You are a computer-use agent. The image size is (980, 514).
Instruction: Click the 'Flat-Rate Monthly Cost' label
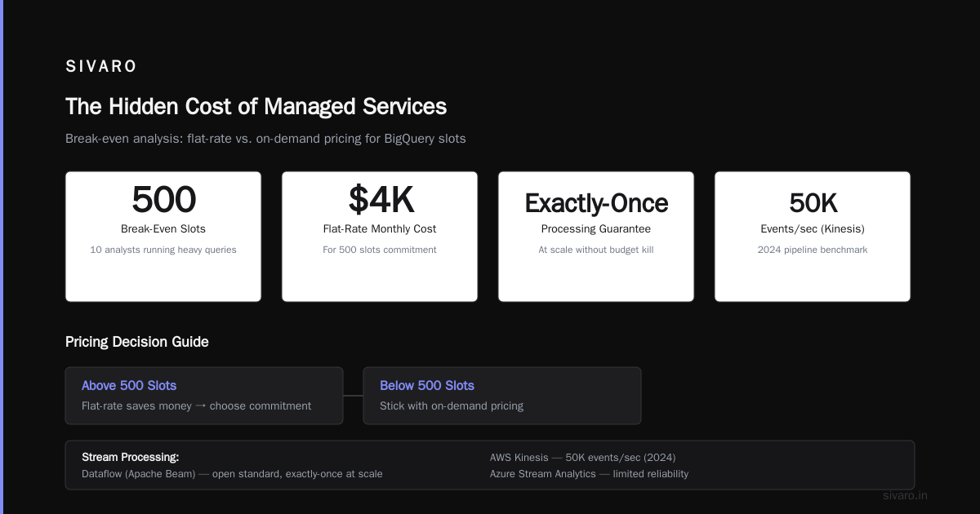click(380, 229)
